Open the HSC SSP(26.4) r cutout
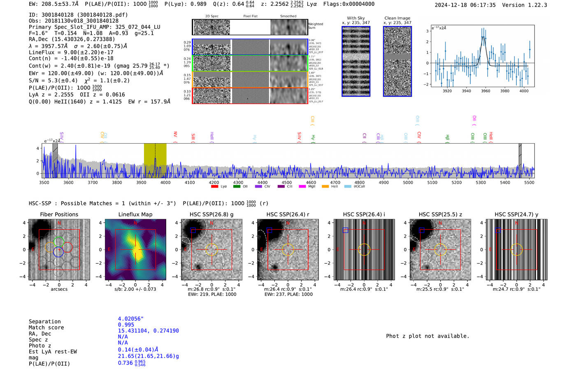576x392 pixels. 288,250
